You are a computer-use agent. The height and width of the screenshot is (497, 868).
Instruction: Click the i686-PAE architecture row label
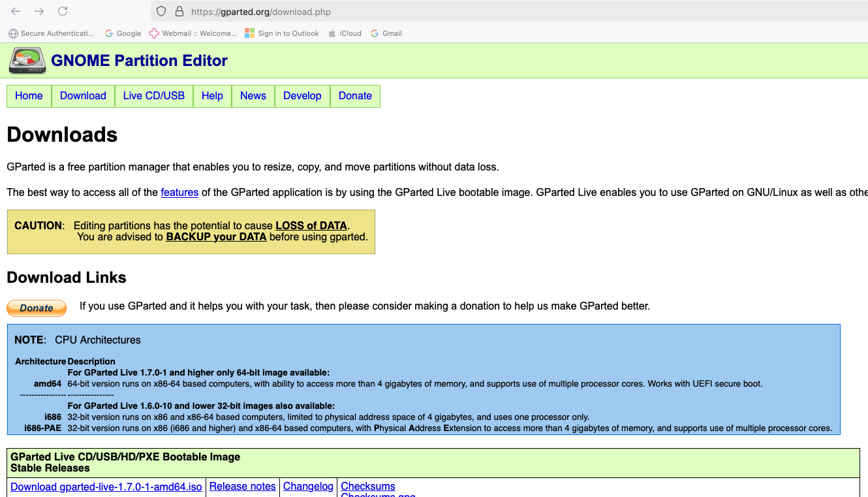click(43, 428)
